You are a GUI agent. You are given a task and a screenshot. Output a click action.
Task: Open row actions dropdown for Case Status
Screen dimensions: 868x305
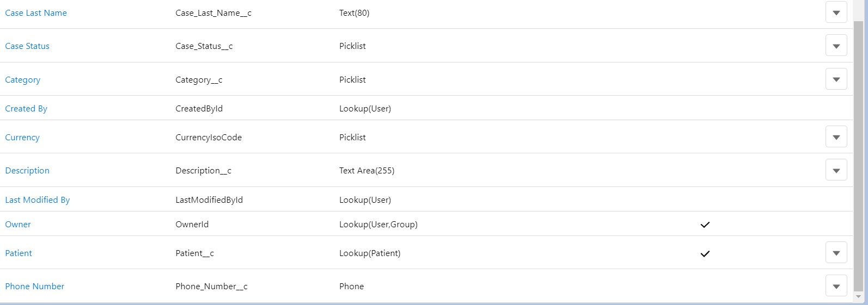pos(836,46)
